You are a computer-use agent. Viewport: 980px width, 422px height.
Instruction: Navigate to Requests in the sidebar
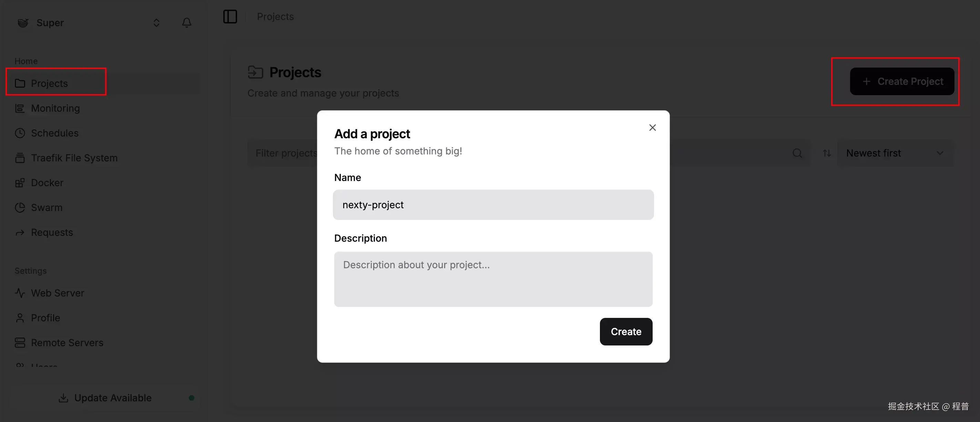52,232
